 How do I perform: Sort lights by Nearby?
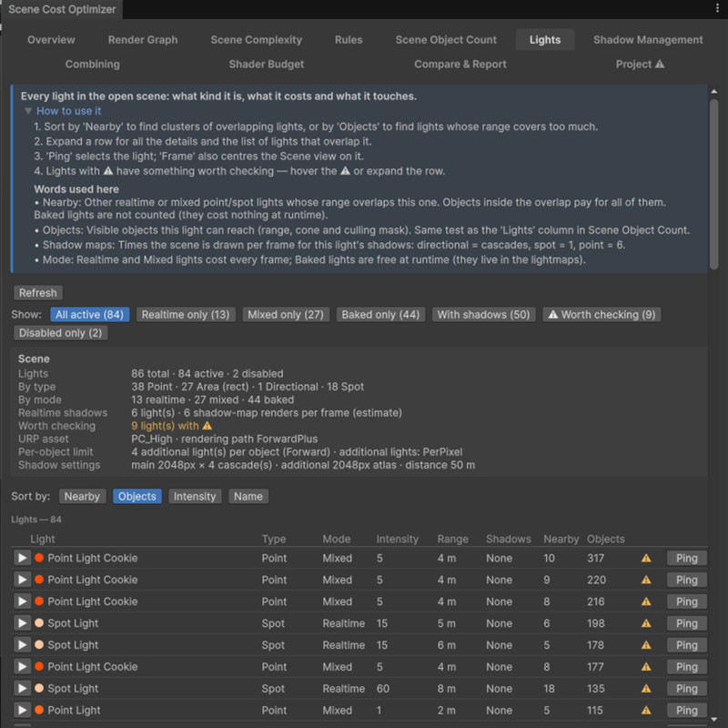coord(82,496)
